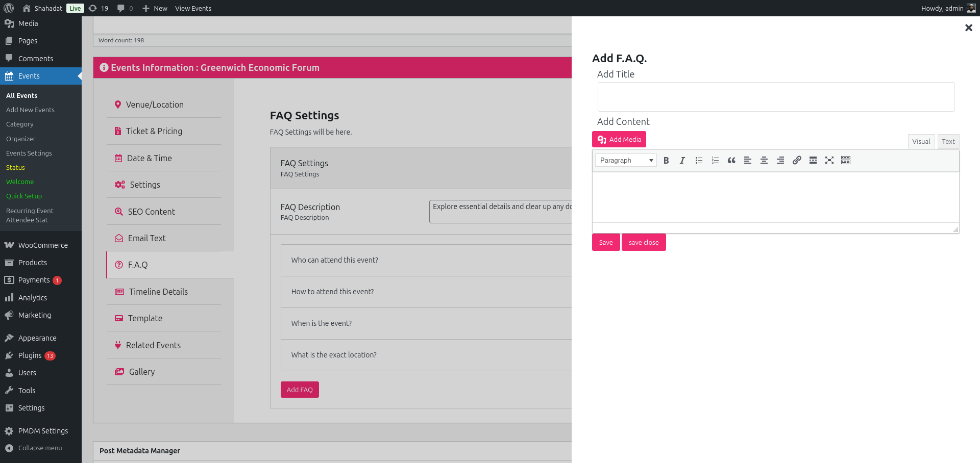
Task: Open Appearance in the admin sidebar
Action: pos(41,338)
